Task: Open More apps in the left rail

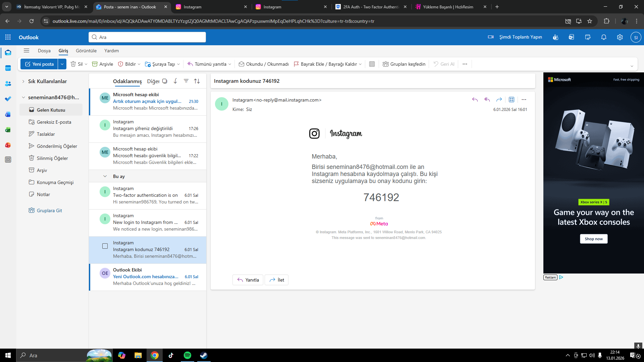Action: pyautogui.click(x=8, y=160)
